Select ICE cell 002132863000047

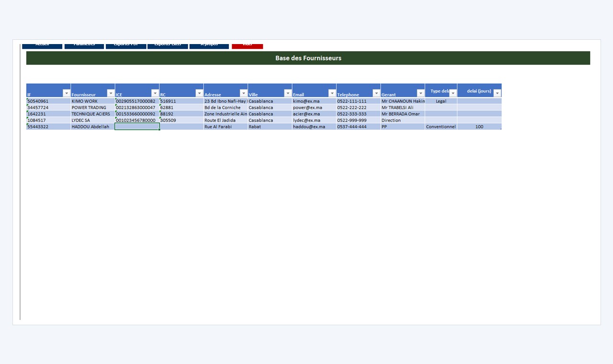(x=137, y=107)
